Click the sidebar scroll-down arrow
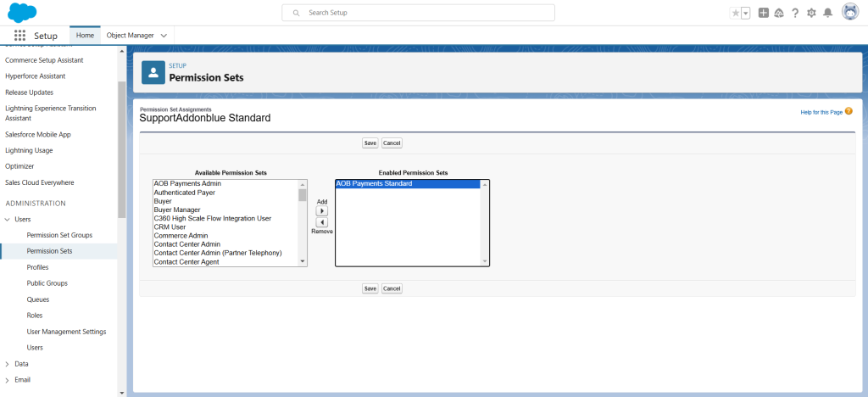Image resolution: width=868 pixels, height=397 pixels. click(122, 393)
